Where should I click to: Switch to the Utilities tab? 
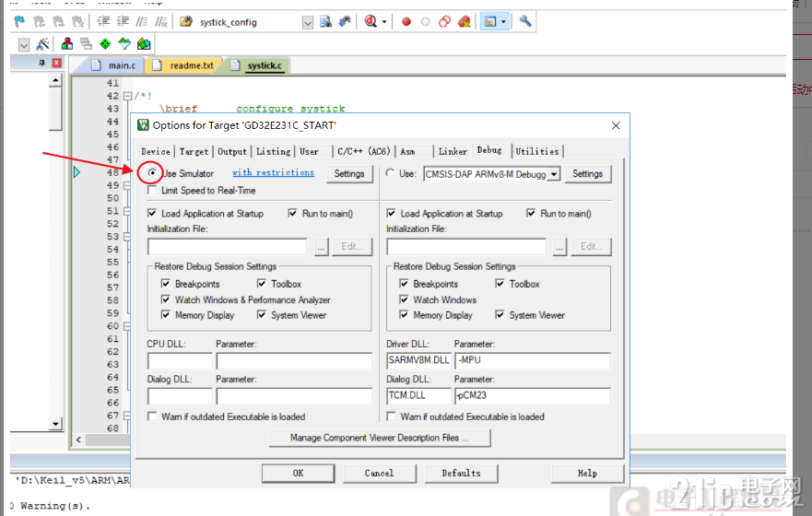[x=537, y=151]
